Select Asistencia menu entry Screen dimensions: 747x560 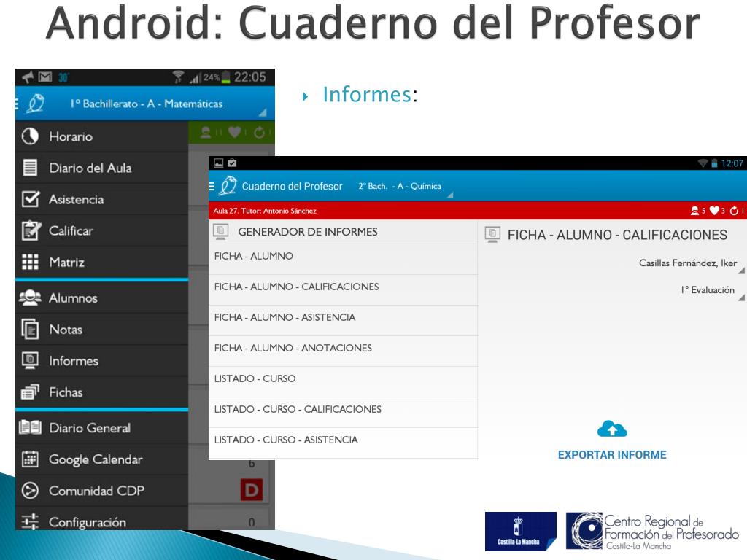point(102,199)
